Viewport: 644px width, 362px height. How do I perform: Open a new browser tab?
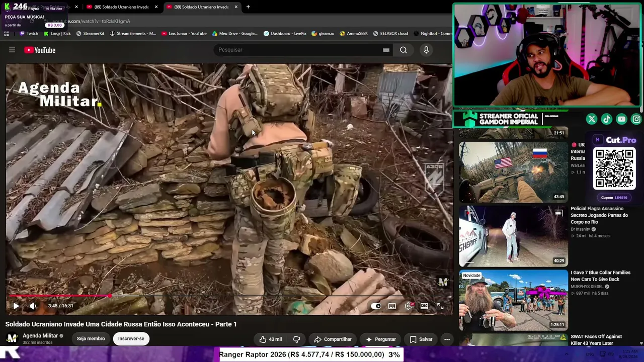click(248, 7)
